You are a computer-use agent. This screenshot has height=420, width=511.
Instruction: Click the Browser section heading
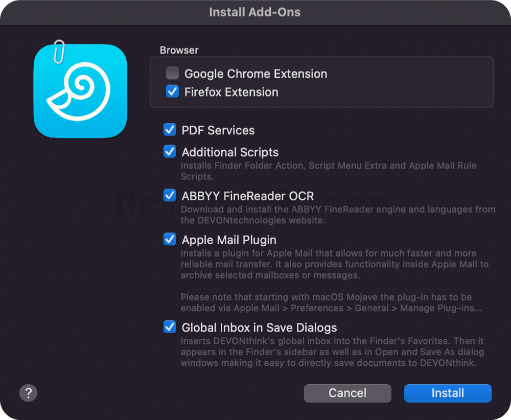(x=179, y=50)
